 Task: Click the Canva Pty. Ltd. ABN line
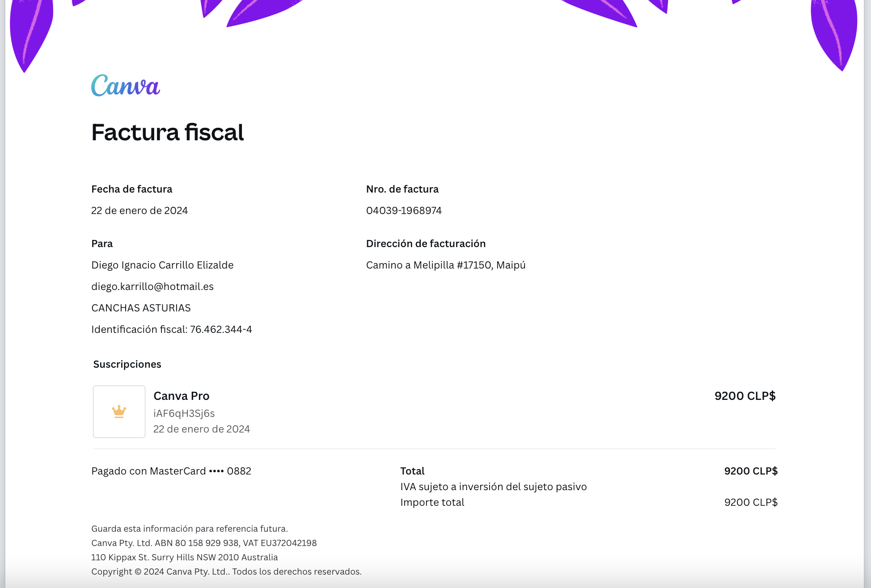(204, 543)
